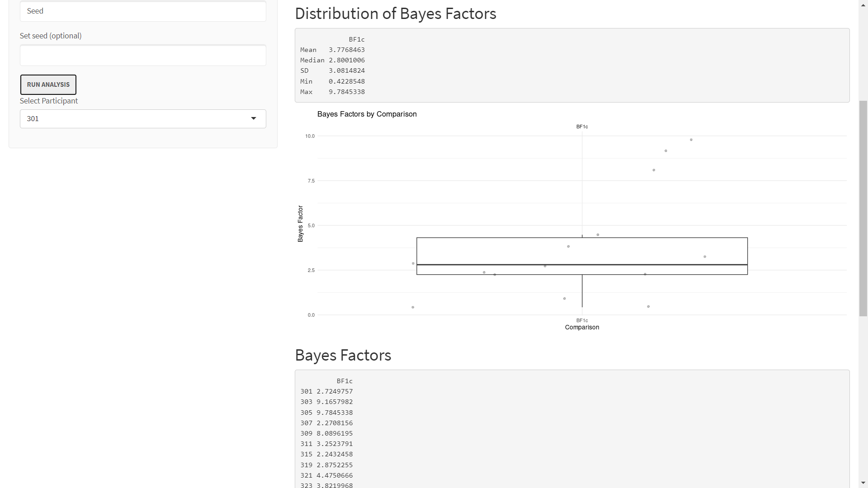Select row "311 3.2523791" in the table

point(326,444)
